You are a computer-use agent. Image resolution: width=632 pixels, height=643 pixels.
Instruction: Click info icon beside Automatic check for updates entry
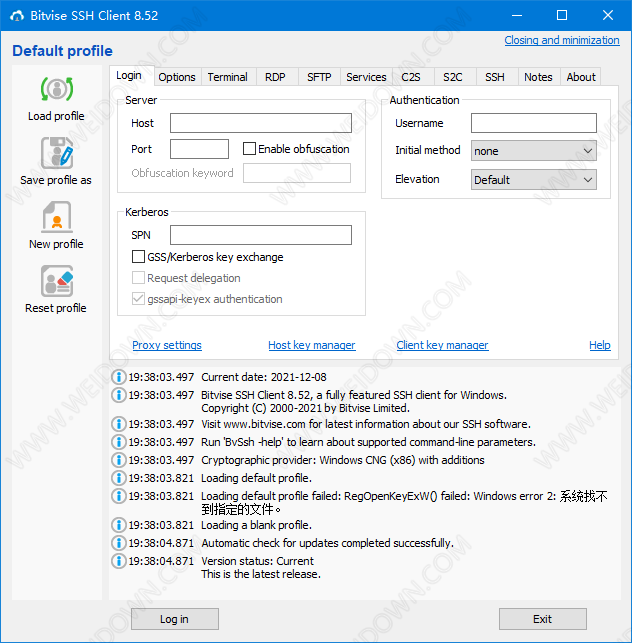click(119, 543)
